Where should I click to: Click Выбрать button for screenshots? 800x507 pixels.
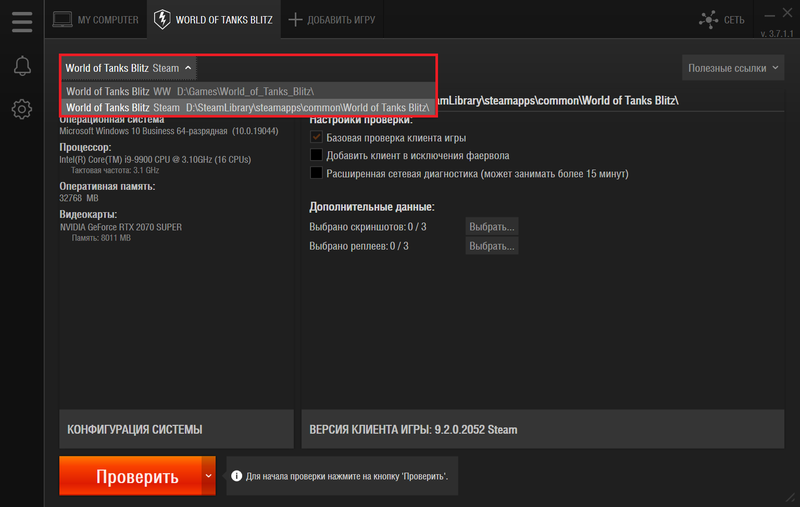492,226
